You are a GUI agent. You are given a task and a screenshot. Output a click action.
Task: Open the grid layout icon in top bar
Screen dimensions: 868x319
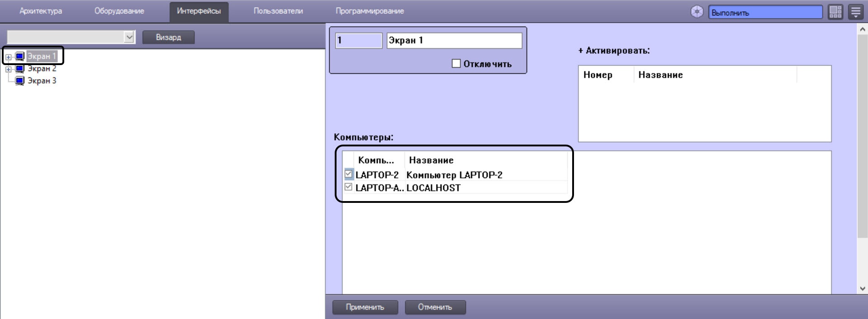pos(835,12)
